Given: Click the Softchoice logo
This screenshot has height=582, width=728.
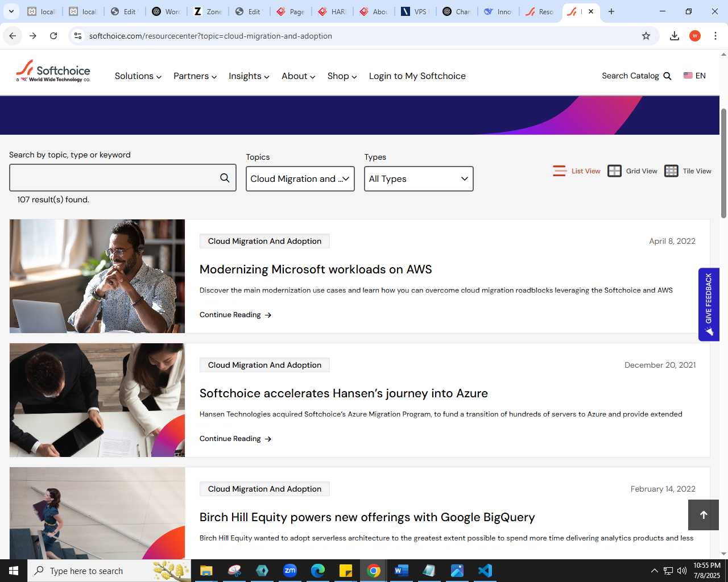Looking at the screenshot, I should [53, 72].
